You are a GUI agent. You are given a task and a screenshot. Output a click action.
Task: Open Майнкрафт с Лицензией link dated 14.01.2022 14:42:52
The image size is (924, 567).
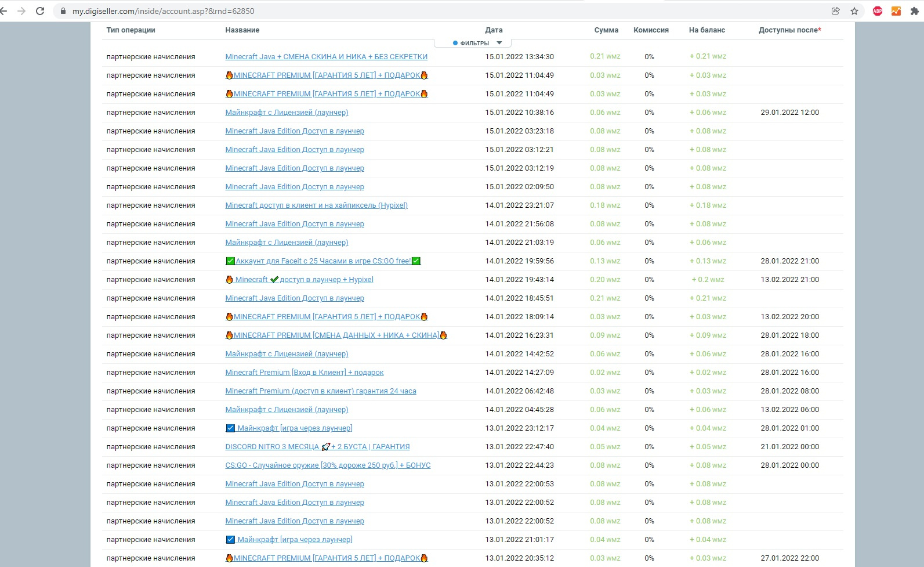point(287,354)
